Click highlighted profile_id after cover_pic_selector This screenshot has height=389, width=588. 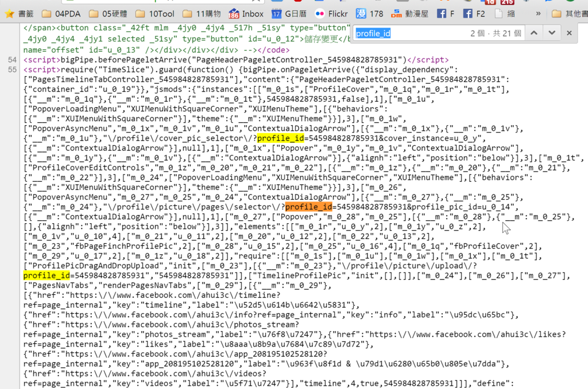(280, 138)
